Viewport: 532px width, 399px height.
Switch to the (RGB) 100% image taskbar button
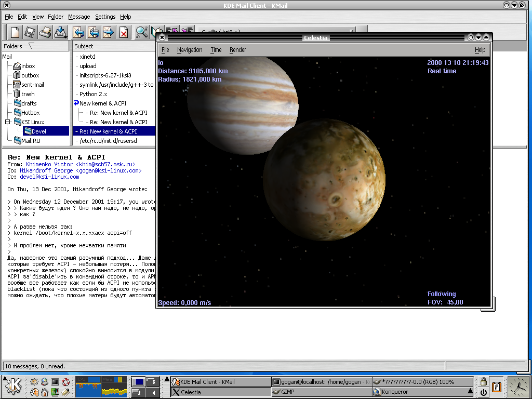pos(422,382)
